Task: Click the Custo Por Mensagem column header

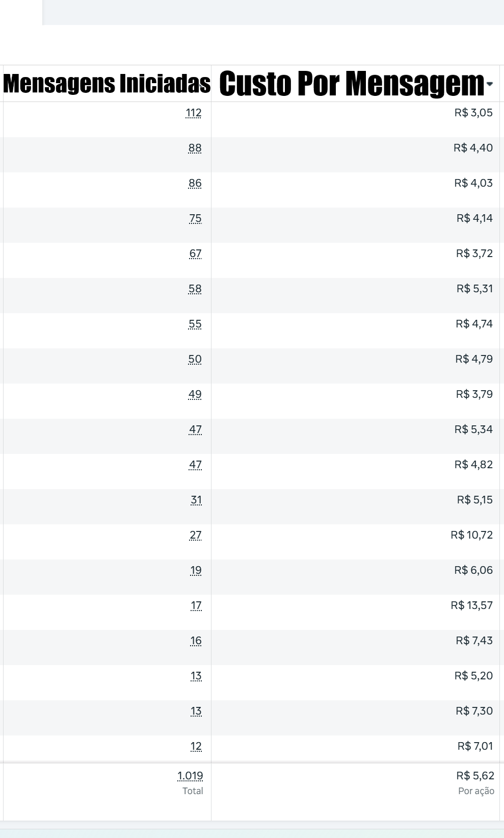Action: [351, 84]
